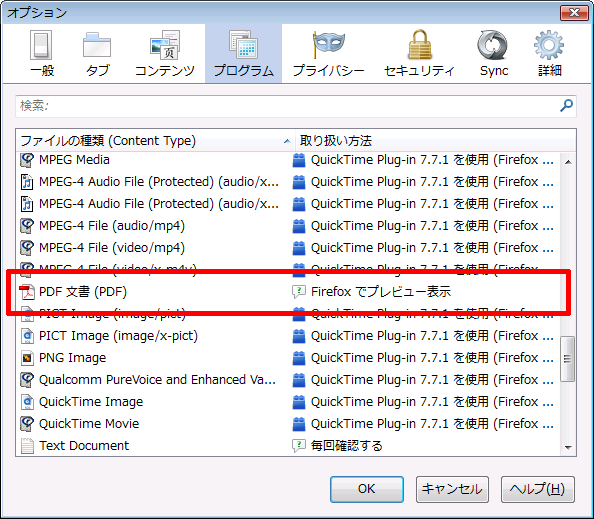Confirm with the OK button
The height and width of the screenshot is (519, 594).
tap(366, 489)
